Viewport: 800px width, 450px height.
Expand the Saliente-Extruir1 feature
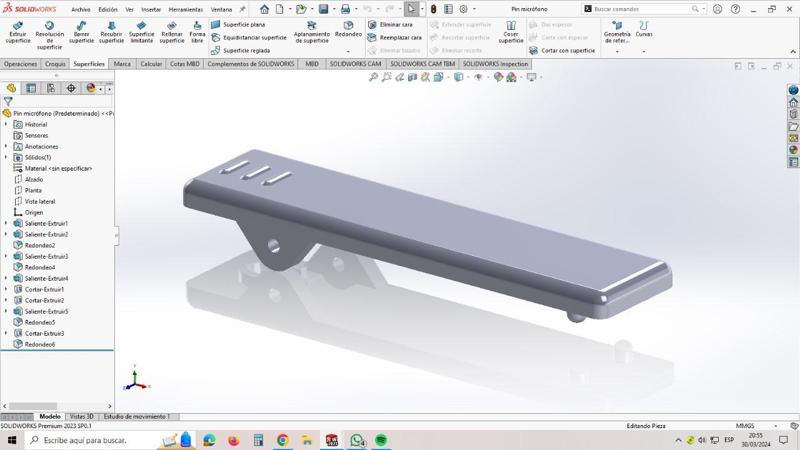click(x=6, y=223)
